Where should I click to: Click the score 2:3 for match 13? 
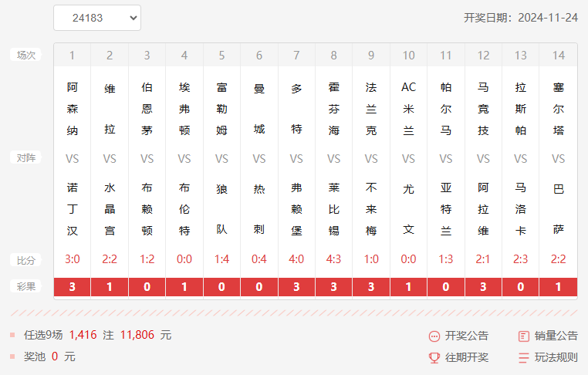(x=521, y=259)
